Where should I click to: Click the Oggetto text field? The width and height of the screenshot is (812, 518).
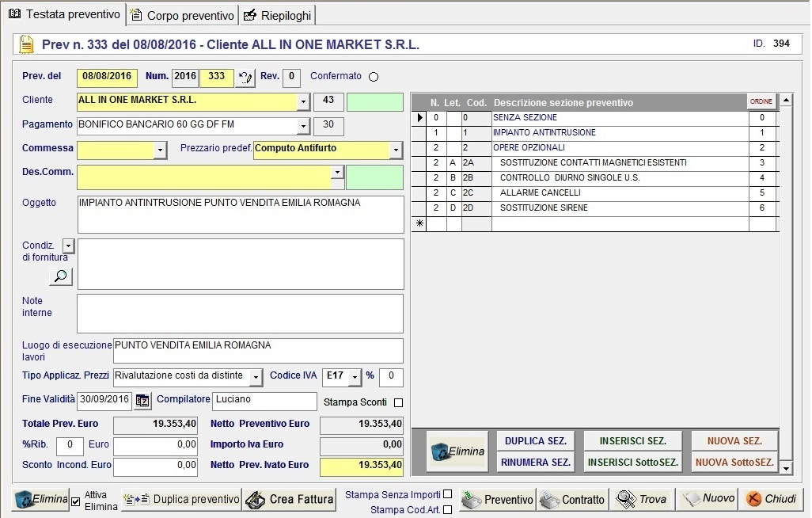[241, 214]
